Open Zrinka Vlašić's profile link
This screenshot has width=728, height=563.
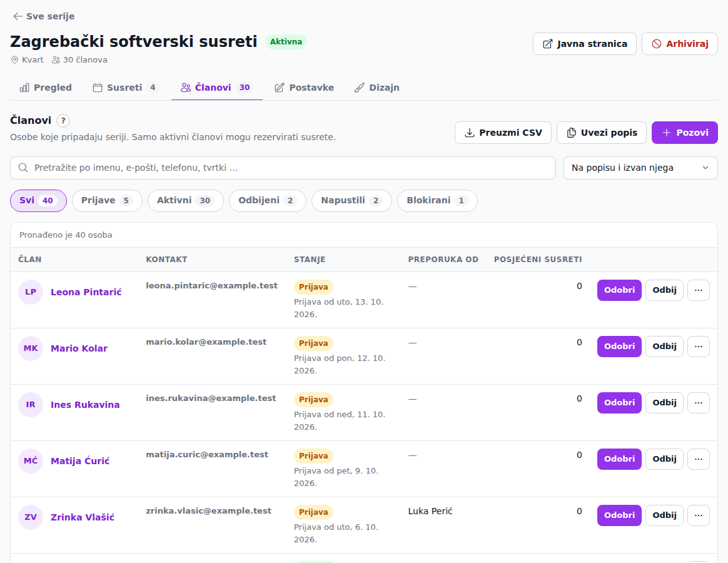[x=82, y=517]
